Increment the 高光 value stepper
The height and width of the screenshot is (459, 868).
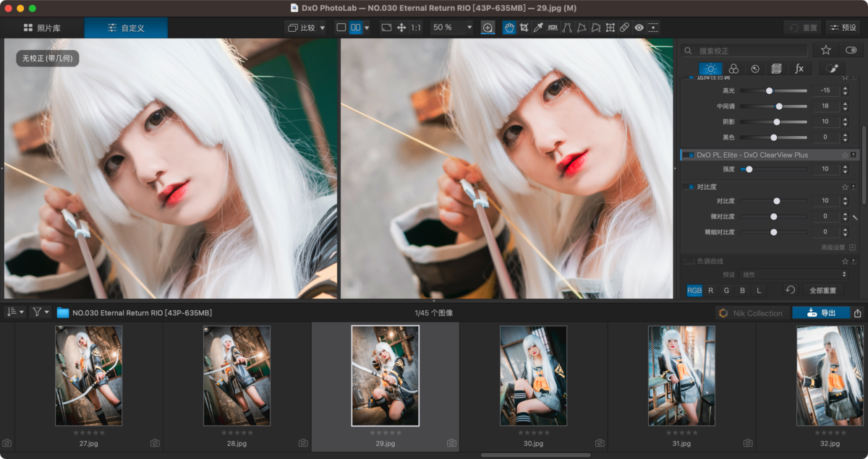tap(845, 88)
